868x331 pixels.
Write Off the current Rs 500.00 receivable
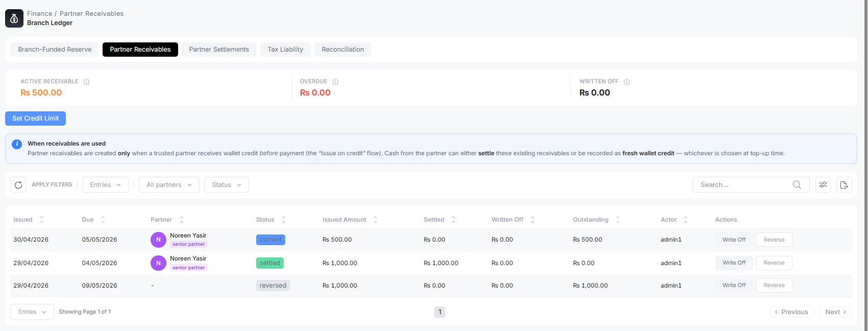[x=734, y=240]
